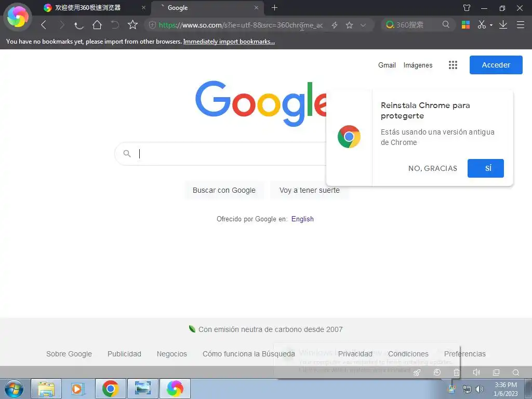Switch to the 欢迎使用360极速浏览器 tab

[x=95, y=8]
